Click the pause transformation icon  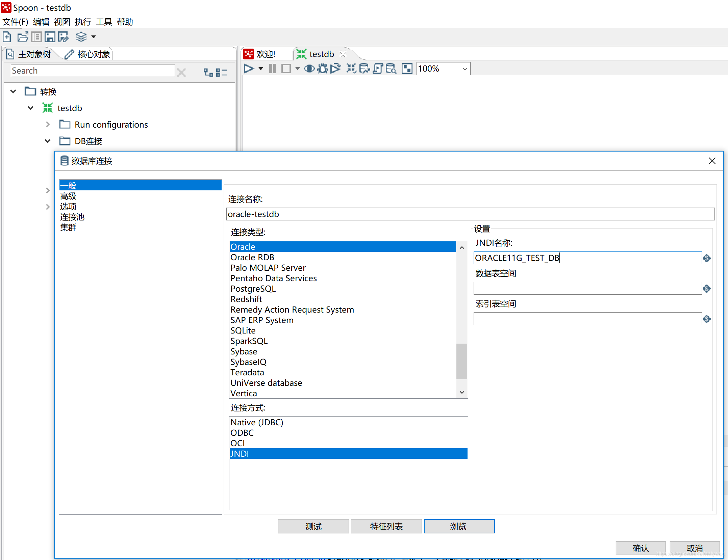[x=272, y=69]
